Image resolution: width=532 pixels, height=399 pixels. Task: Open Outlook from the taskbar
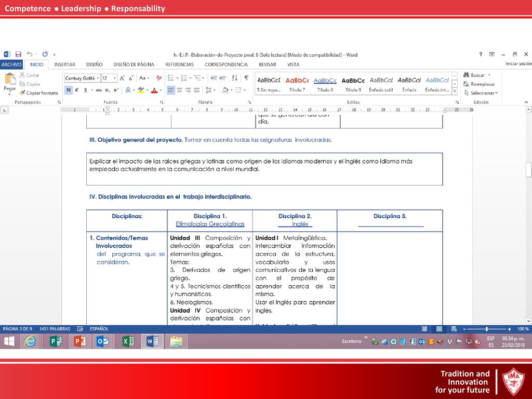point(102,341)
